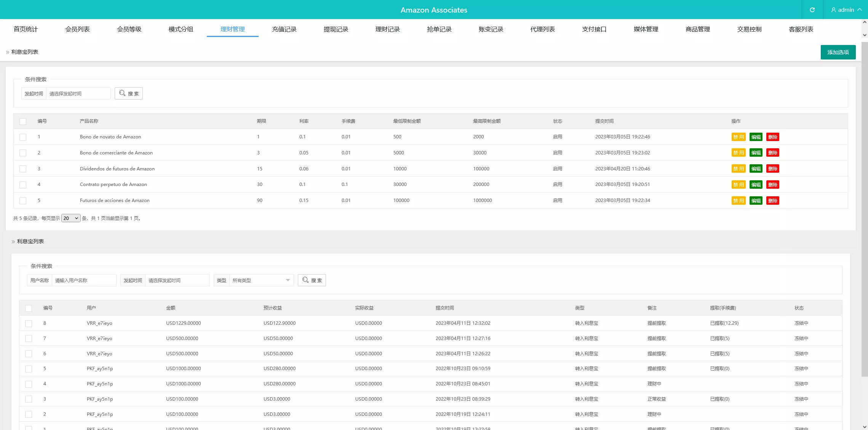Click the search button beside the first launch time field

tap(129, 93)
